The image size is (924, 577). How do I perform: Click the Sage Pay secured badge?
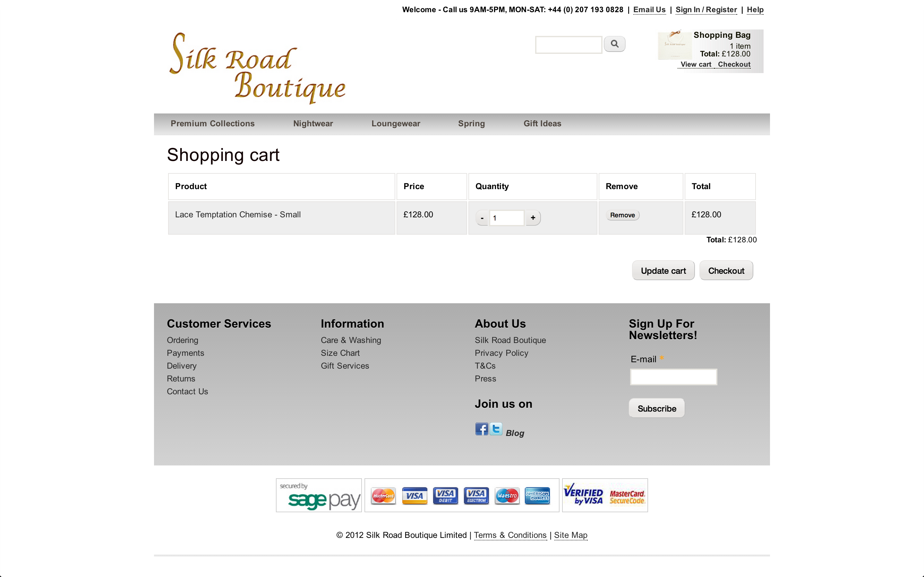319,495
